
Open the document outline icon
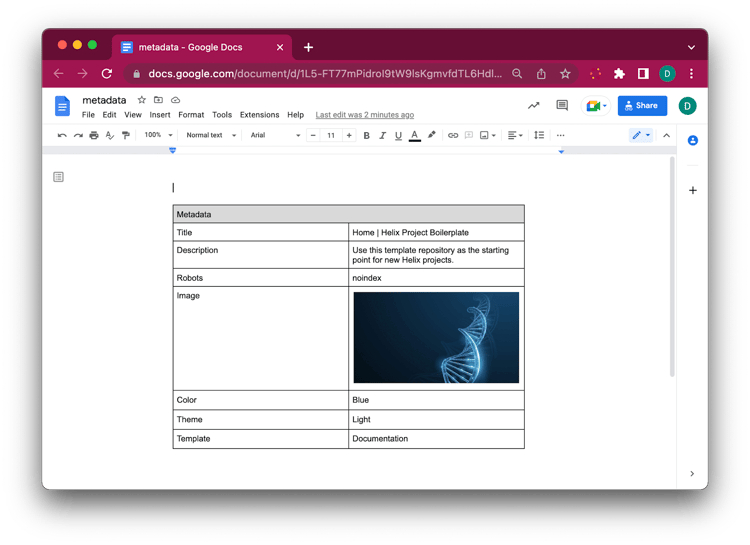pos(59,177)
